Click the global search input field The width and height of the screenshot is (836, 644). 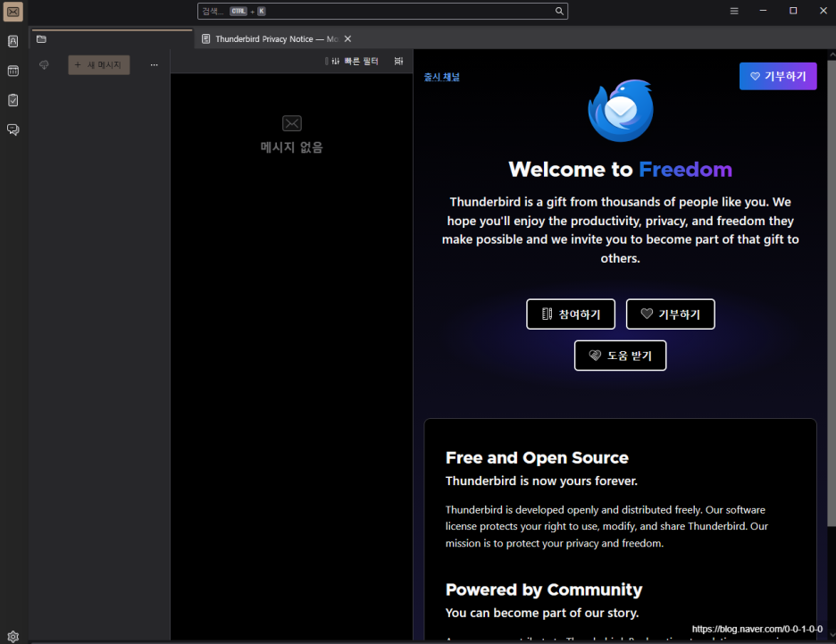(x=382, y=12)
